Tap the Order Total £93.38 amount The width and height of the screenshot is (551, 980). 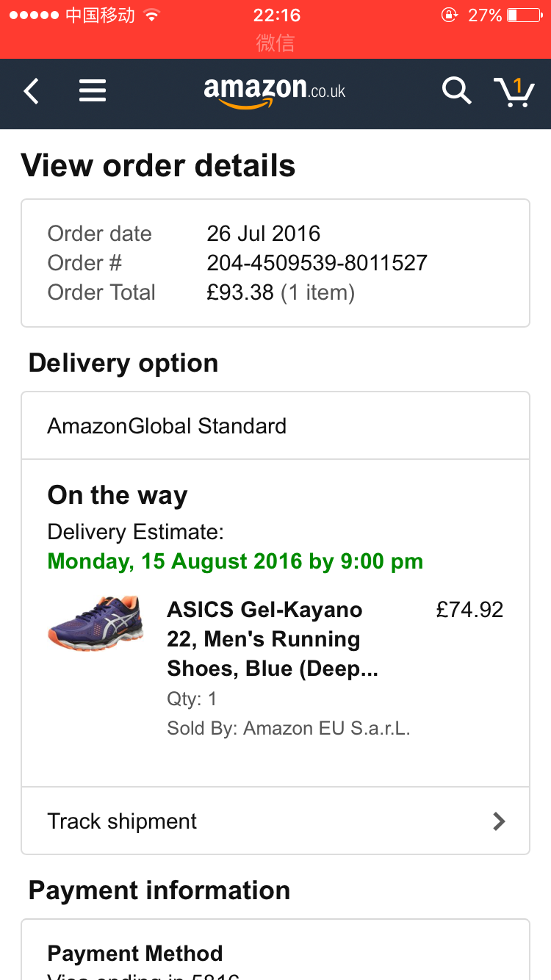coord(240,292)
